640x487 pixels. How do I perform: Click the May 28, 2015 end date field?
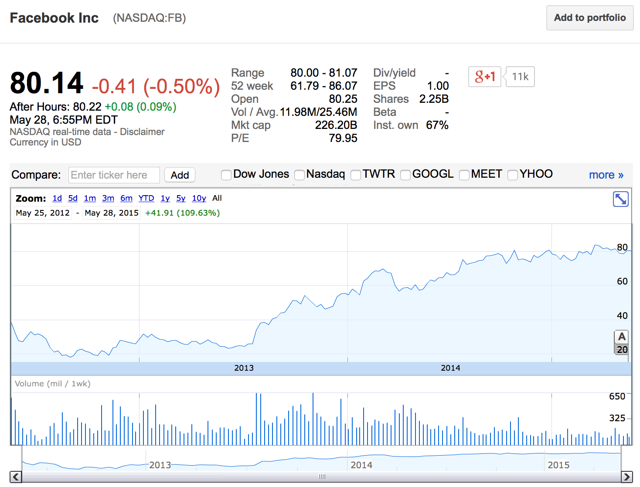[x=111, y=213]
